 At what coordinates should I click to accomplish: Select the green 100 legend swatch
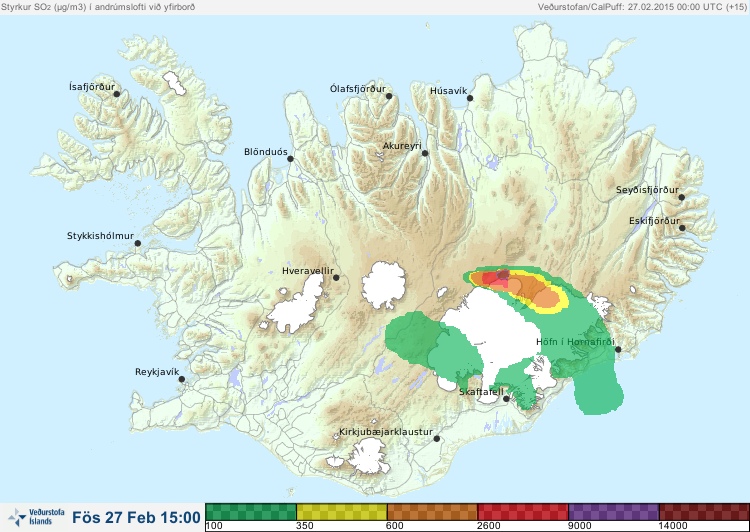[x=251, y=511]
